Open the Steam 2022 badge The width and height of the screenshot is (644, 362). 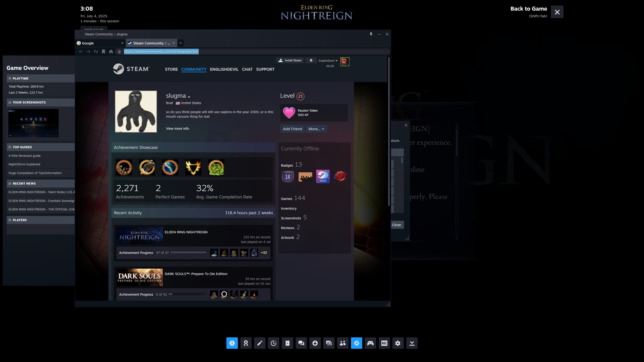pos(323,177)
